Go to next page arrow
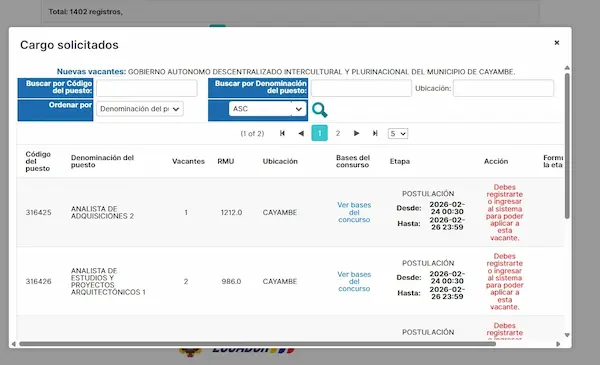Image resolution: width=600 pixels, height=365 pixels. 356,133
